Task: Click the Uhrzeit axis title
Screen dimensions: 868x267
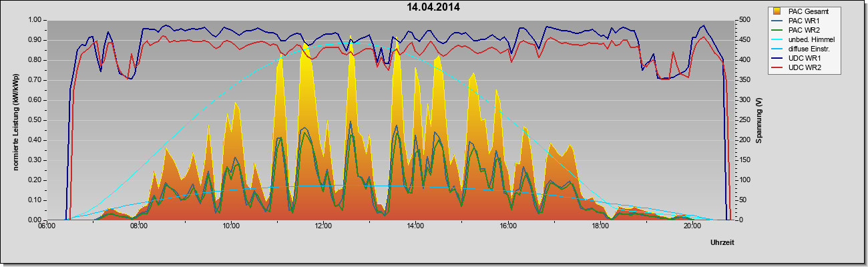Action: (724, 242)
